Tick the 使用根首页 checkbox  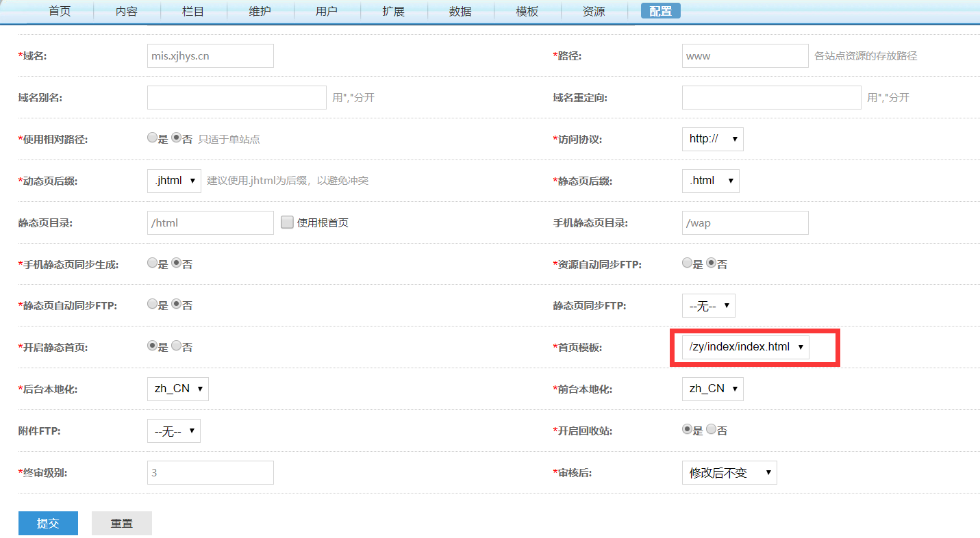coord(287,222)
